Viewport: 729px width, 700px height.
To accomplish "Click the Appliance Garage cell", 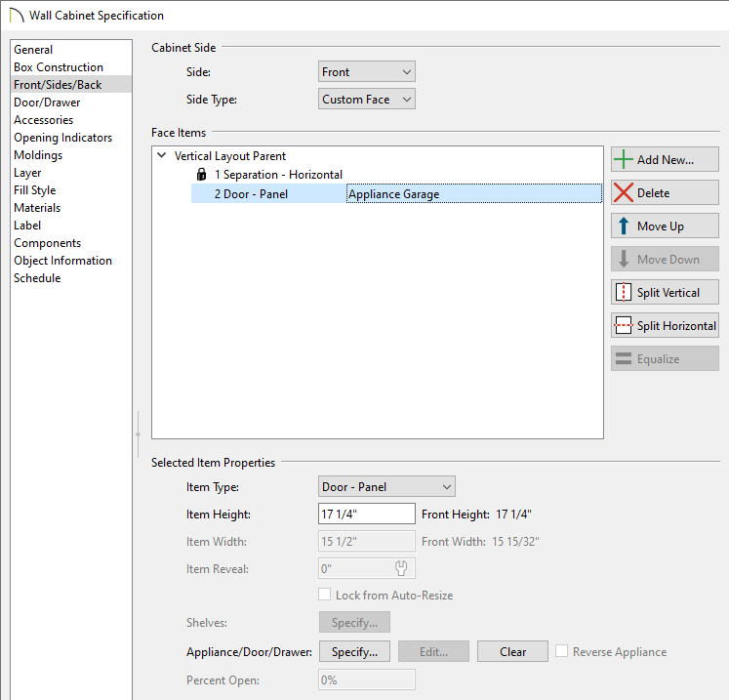I will tap(473, 194).
